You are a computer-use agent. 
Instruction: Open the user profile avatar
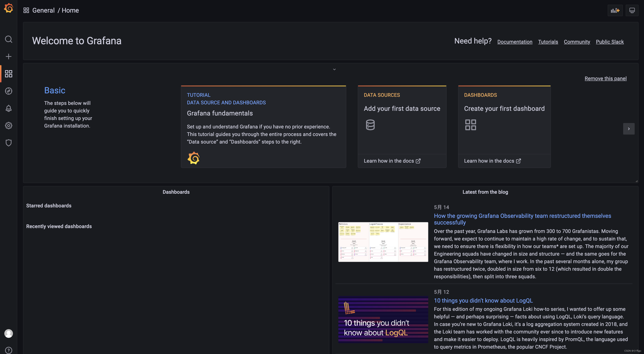[x=8, y=333]
